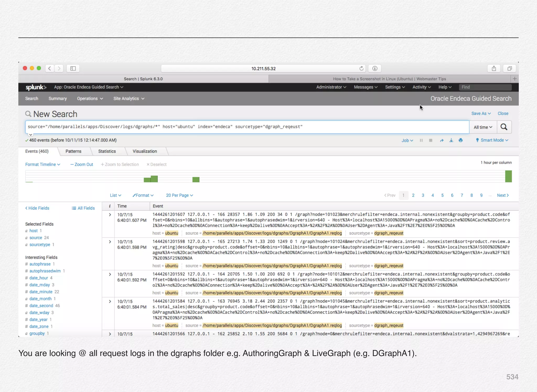The height and width of the screenshot is (392, 537).
Task: Open the Help dropdown
Action: [445, 87]
